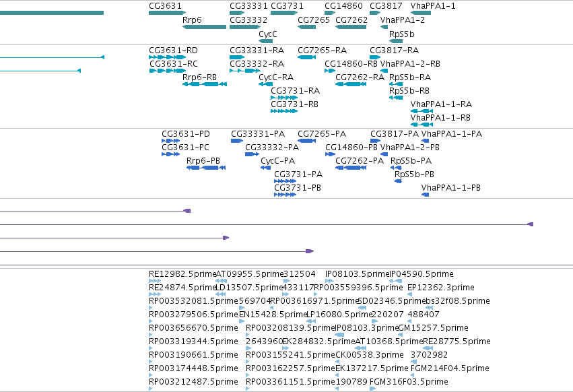Click the VhaPPA1-2-RB transcript
This screenshot has height=392, width=573.
pyautogui.click(x=384, y=71)
